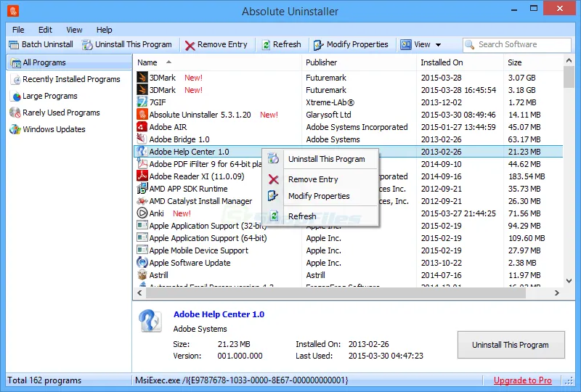The height and width of the screenshot is (392, 581).
Task: Click the Anki program icon
Action: click(x=142, y=213)
